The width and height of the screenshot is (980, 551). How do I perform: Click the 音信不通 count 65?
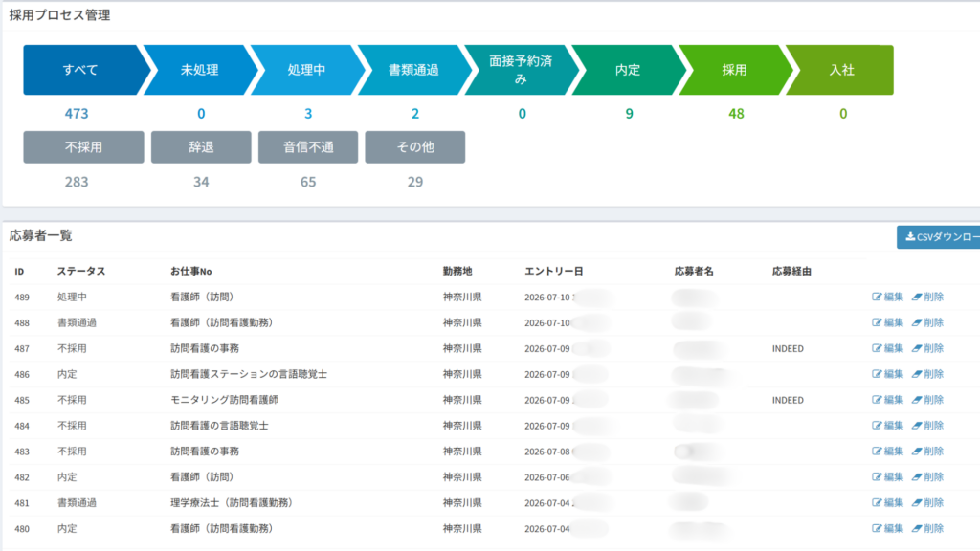[x=308, y=182]
